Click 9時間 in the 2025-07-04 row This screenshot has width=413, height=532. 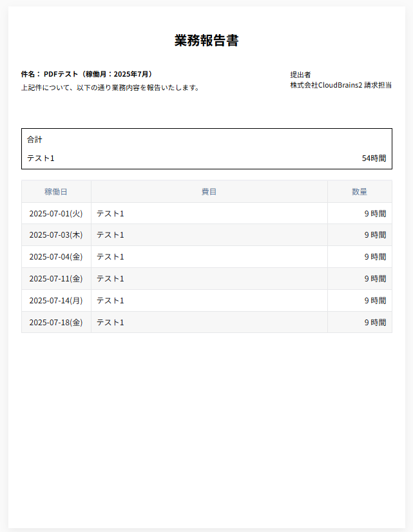[376, 257]
